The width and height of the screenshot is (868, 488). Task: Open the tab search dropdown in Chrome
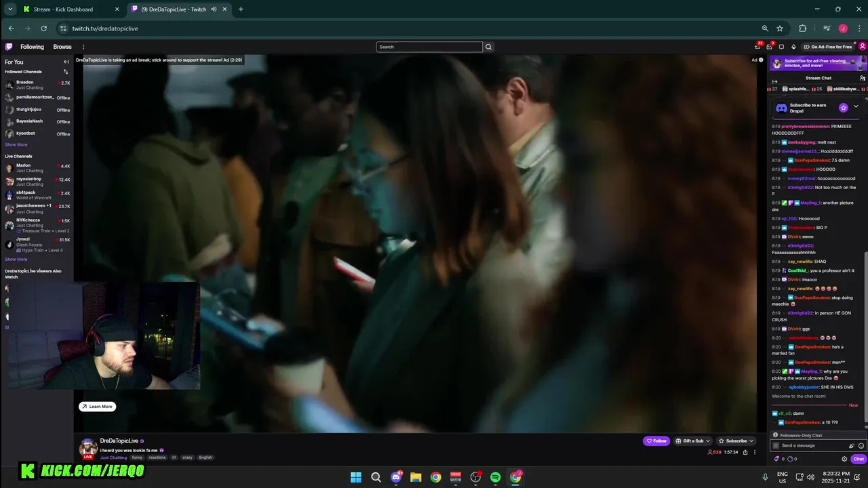(10, 9)
